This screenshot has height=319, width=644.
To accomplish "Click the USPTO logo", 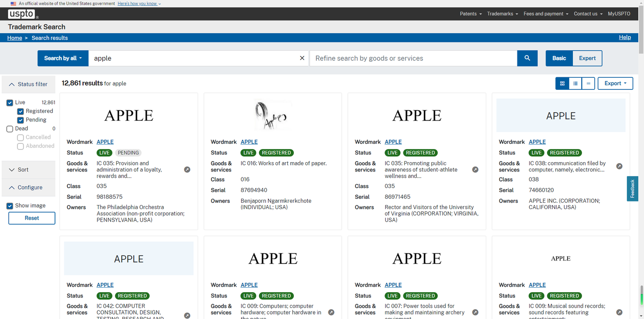I will [22, 14].
